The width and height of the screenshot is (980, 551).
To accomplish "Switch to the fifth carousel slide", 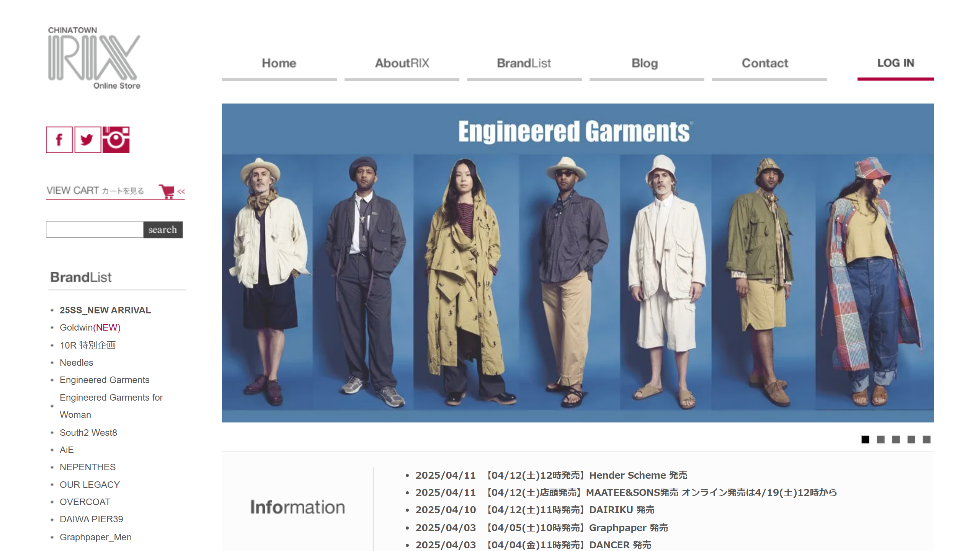I will (926, 440).
